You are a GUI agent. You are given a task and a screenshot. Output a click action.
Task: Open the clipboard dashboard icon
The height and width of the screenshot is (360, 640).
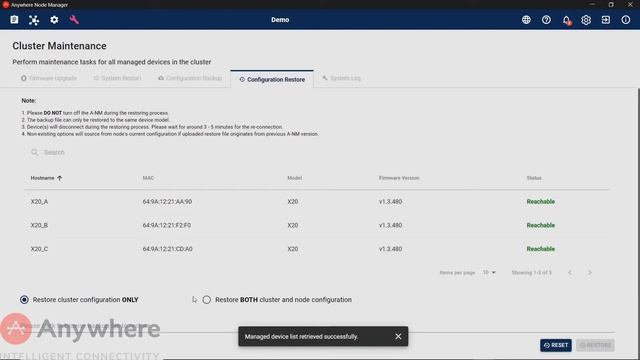(x=14, y=20)
